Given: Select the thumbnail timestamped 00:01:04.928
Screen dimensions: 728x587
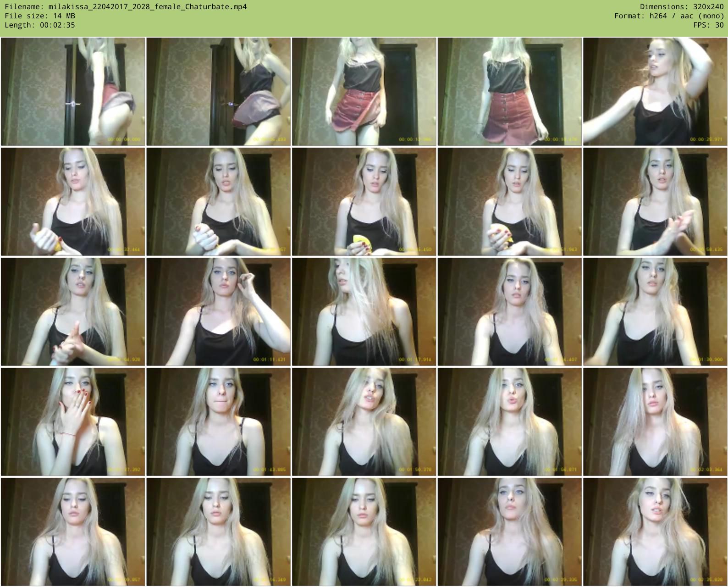Looking at the screenshot, I should [73, 311].
